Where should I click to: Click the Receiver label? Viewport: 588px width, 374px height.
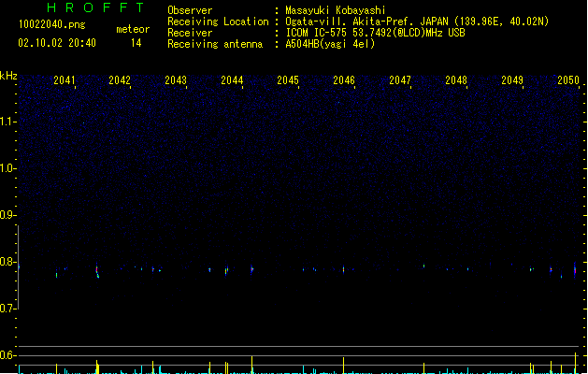(190, 33)
